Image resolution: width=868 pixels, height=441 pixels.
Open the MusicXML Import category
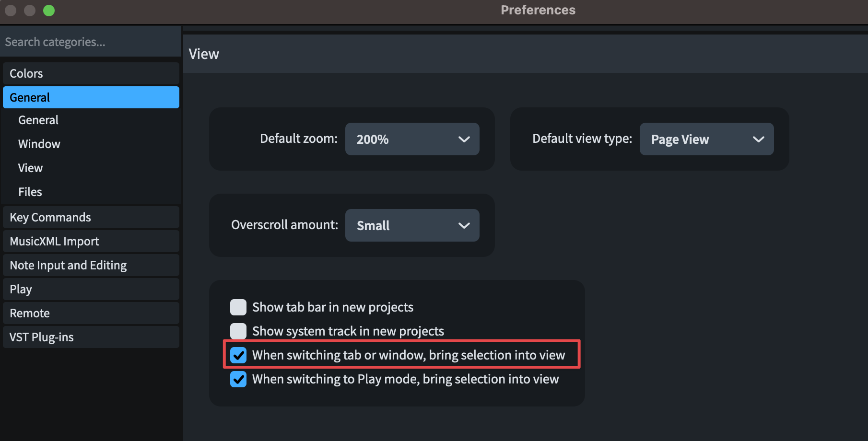[x=91, y=241]
